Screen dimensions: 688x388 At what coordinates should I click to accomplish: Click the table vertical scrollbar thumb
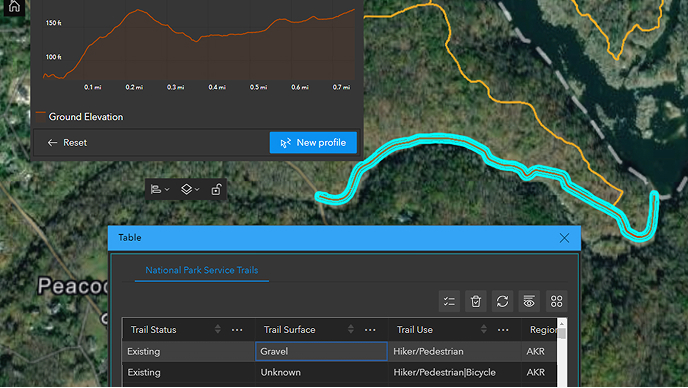(562, 333)
